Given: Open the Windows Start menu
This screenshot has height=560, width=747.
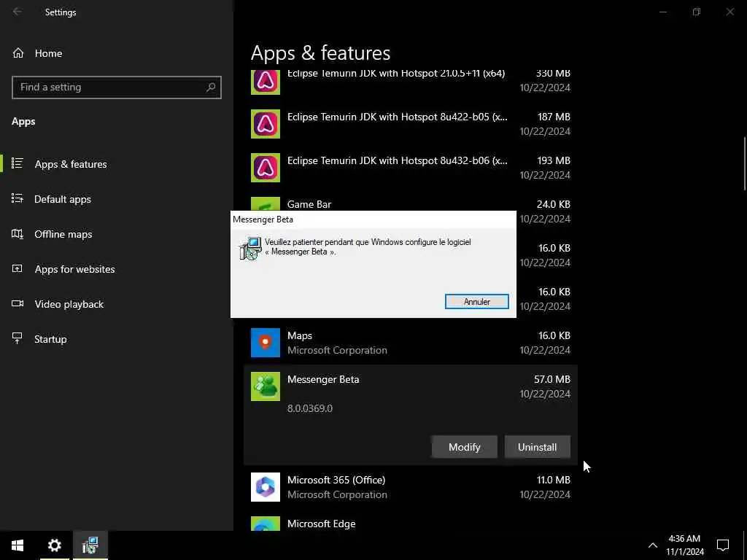Looking at the screenshot, I should pos(18,545).
